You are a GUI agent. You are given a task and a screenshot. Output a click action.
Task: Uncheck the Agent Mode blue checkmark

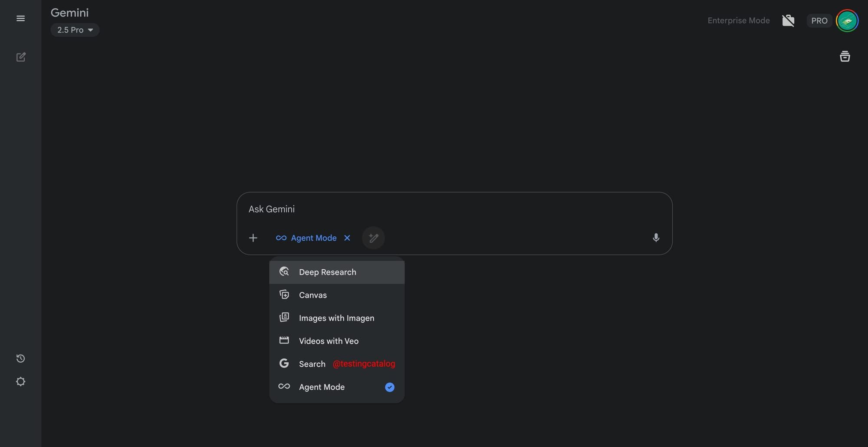390,387
